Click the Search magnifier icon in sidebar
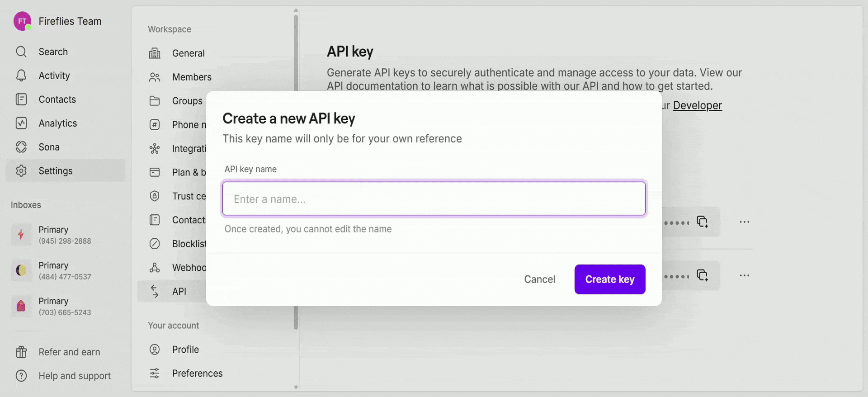The width and height of the screenshot is (868, 397). coord(21,52)
